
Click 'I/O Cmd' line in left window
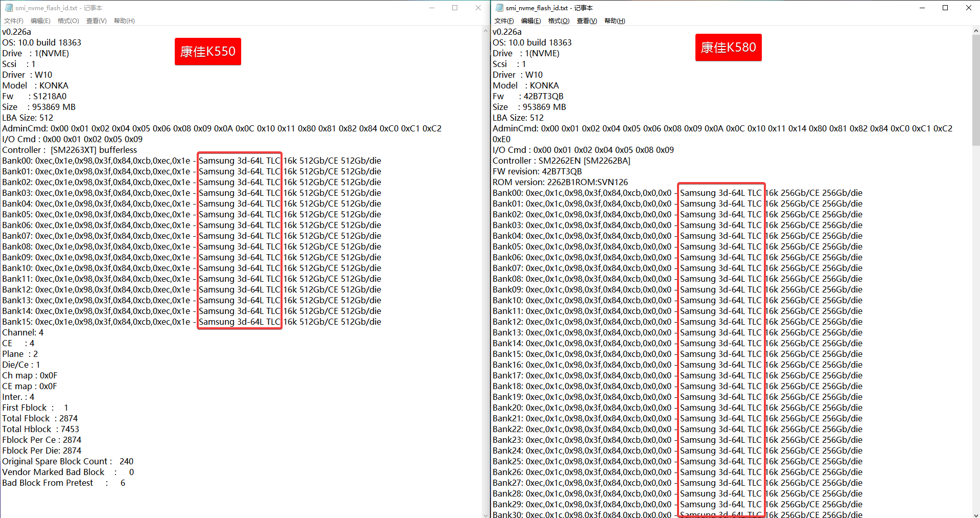coord(73,139)
